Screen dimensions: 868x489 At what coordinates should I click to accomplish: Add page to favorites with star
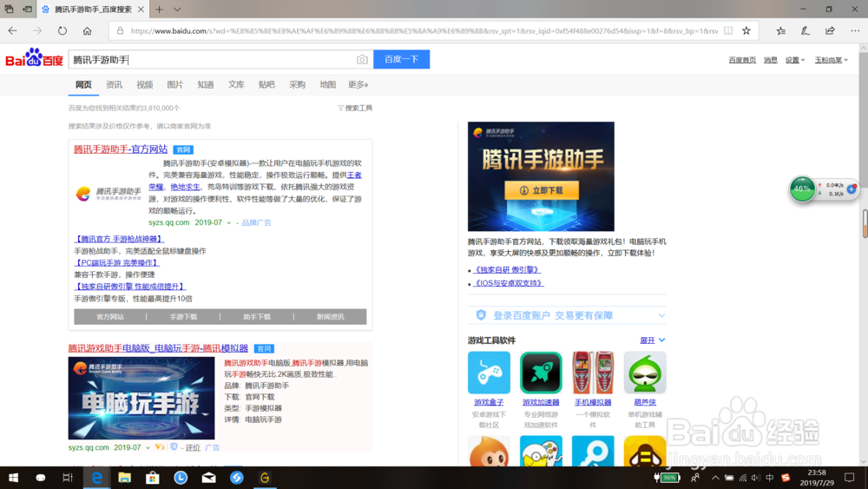pyautogui.click(x=746, y=31)
